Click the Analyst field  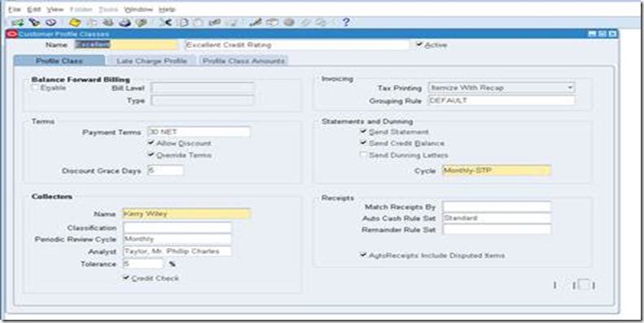click(x=177, y=251)
